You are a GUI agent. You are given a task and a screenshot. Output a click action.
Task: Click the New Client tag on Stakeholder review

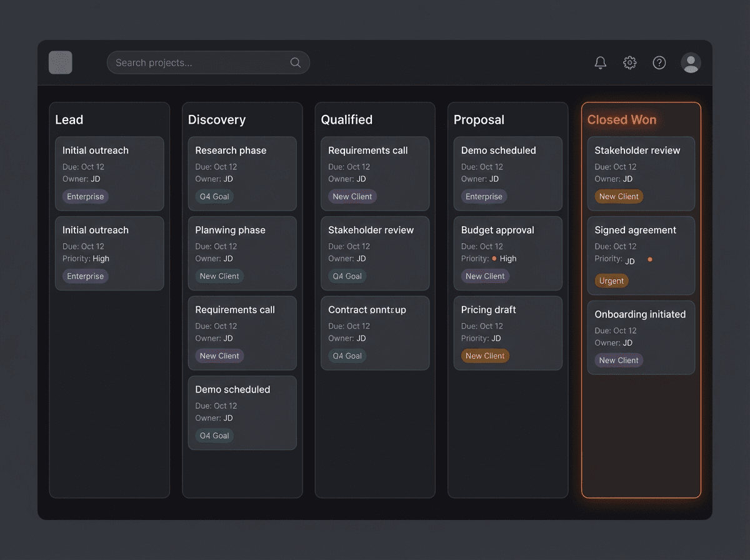(x=618, y=196)
